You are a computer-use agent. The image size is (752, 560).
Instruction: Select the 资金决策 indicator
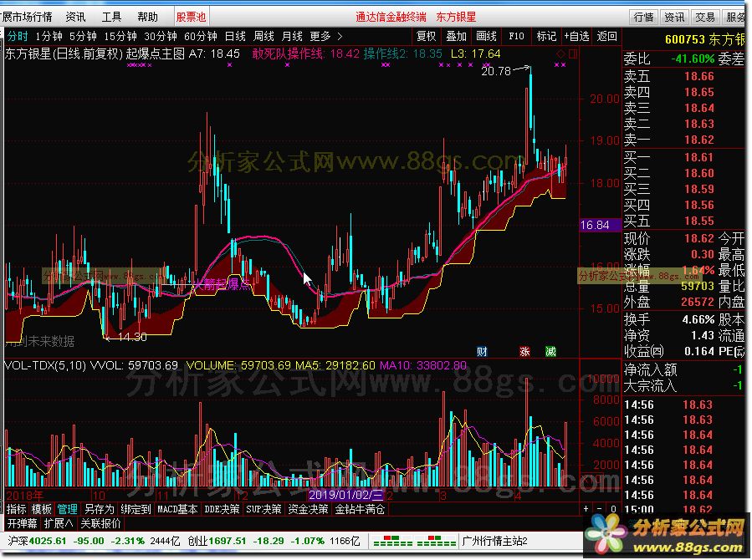tap(309, 509)
